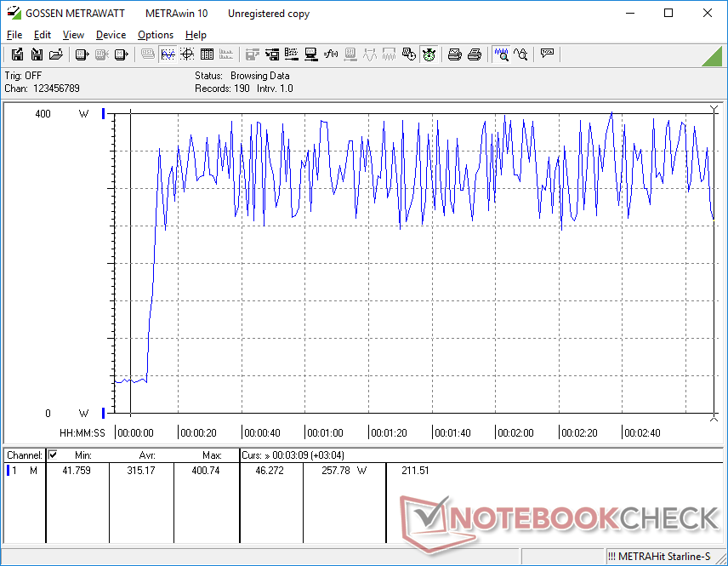
Task: Open the Help menu
Action: tap(196, 35)
